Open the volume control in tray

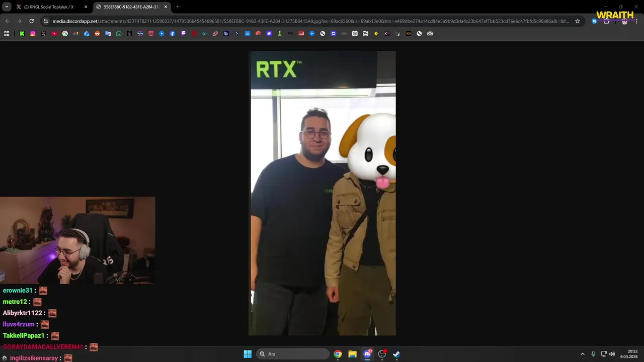coord(612,354)
